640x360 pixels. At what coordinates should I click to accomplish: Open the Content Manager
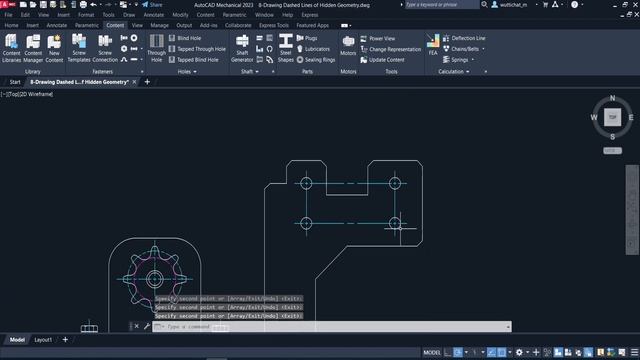pos(33,48)
